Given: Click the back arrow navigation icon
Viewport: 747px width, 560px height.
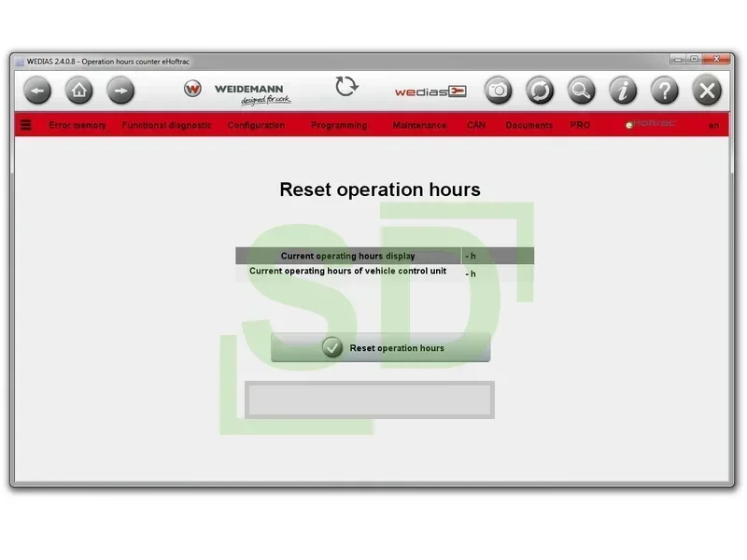Looking at the screenshot, I should [37, 91].
